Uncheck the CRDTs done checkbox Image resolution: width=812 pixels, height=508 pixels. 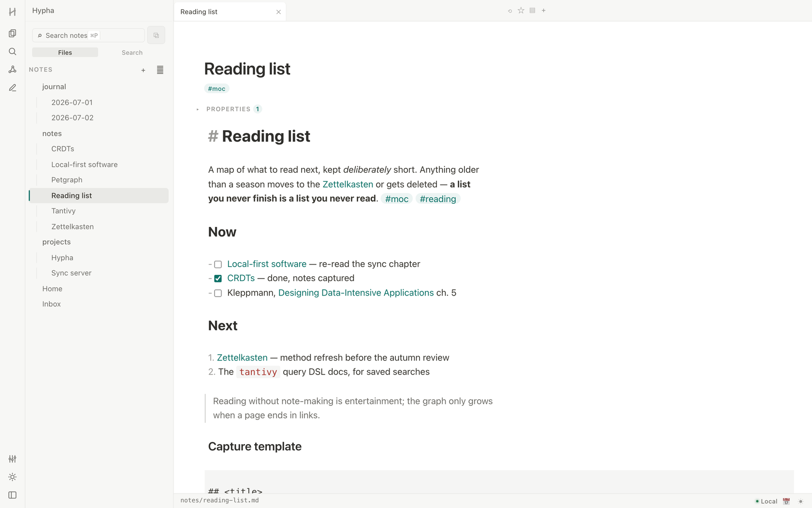(x=218, y=279)
